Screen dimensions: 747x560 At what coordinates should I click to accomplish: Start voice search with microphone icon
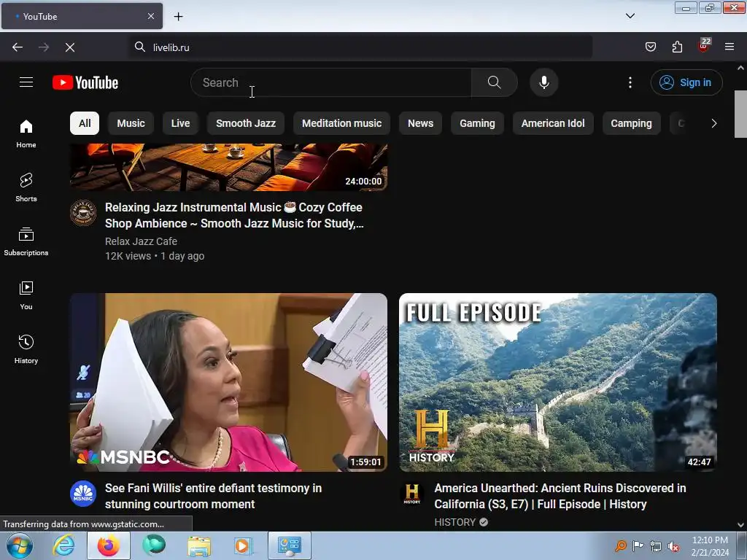click(x=543, y=82)
